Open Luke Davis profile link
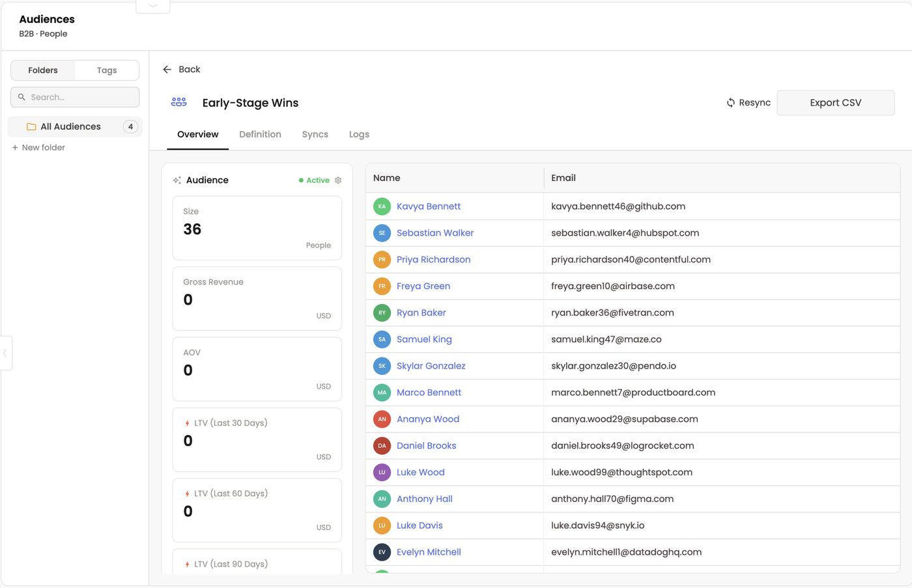The width and height of the screenshot is (912, 588). 420,525
